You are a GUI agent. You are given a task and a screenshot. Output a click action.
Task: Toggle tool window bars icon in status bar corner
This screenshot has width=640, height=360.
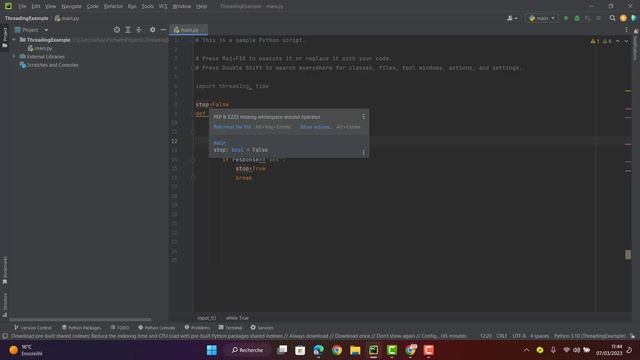tap(5, 336)
